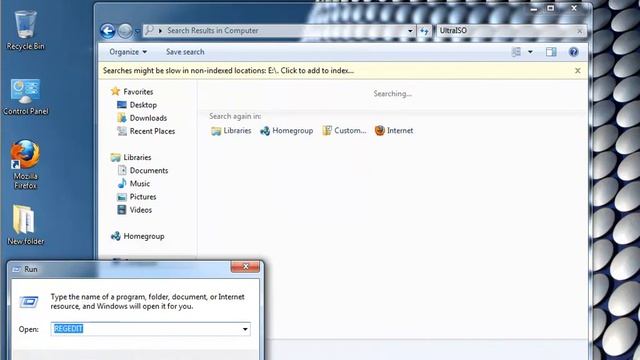Go back in the Explorer window

[x=108, y=31]
